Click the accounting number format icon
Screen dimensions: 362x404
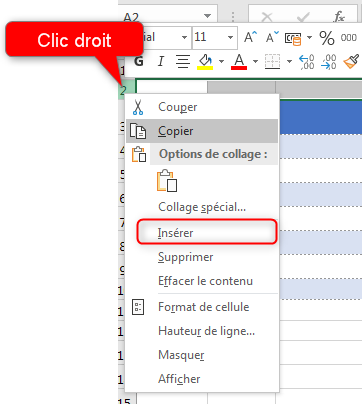click(x=293, y=38)
